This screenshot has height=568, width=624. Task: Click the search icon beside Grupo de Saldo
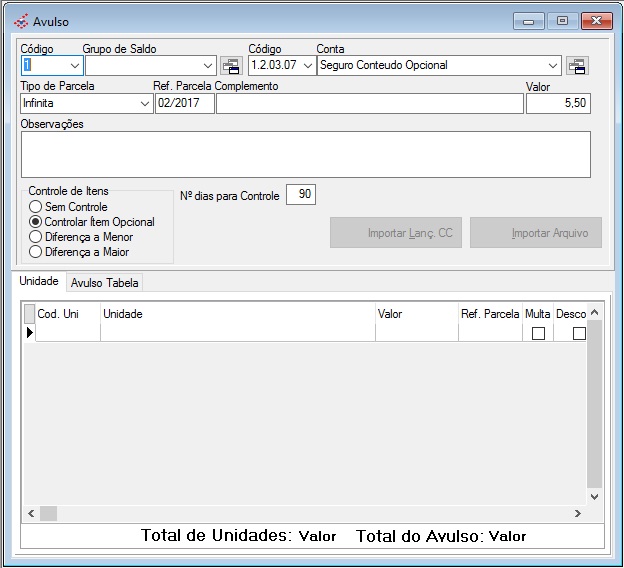pyautogui.click(x=231, y=66)
